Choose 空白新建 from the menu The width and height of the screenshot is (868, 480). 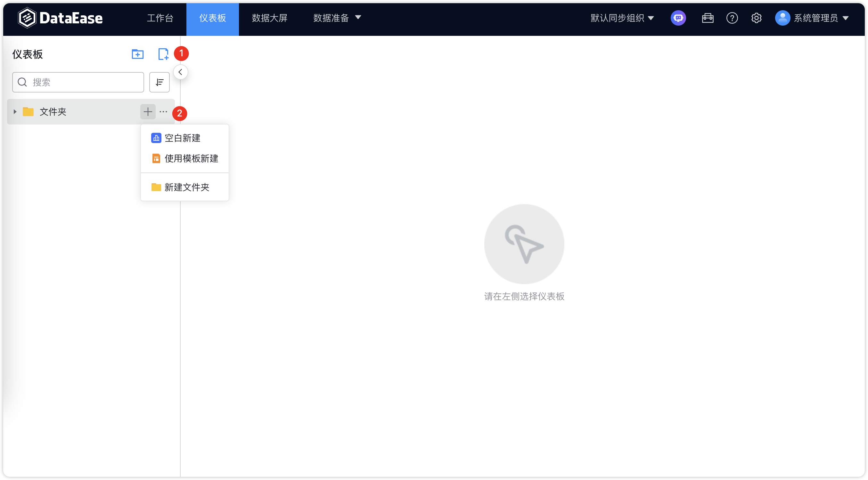185,138
